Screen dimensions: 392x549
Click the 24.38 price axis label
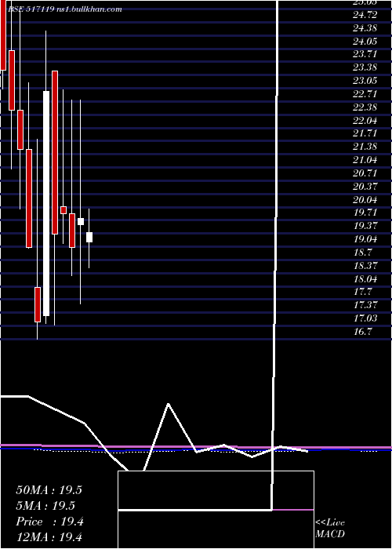coord(365,28)
